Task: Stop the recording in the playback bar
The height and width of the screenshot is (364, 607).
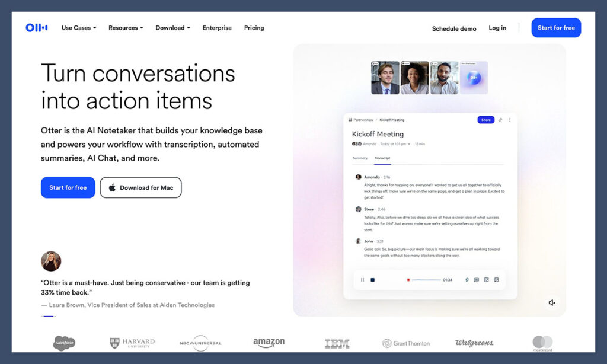Action: point(372,279)
